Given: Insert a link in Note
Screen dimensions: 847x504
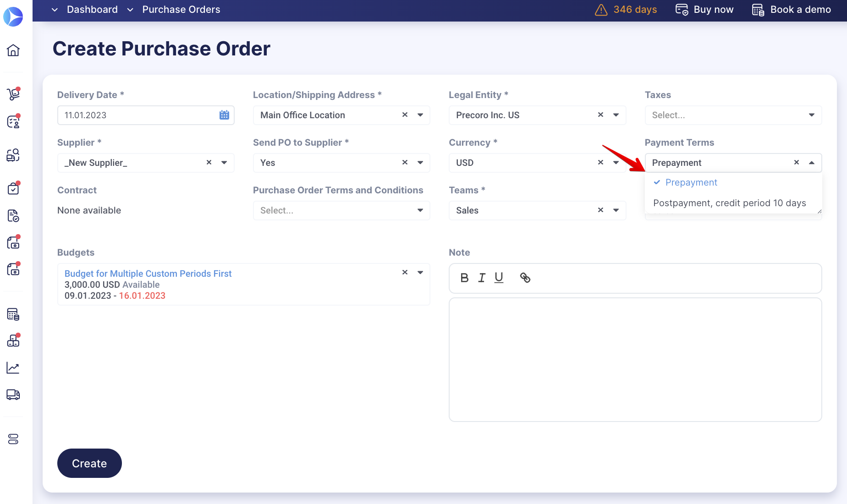Looking at the screenshot, I should 525,278.
